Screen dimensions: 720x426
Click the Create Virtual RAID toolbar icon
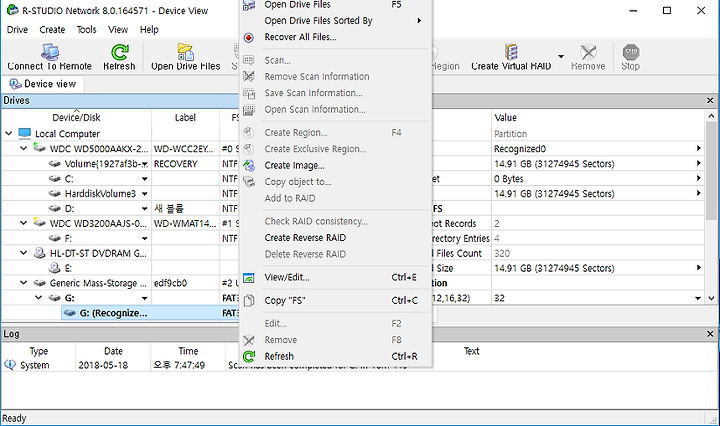pyautogui.click(x=511, y=52)
